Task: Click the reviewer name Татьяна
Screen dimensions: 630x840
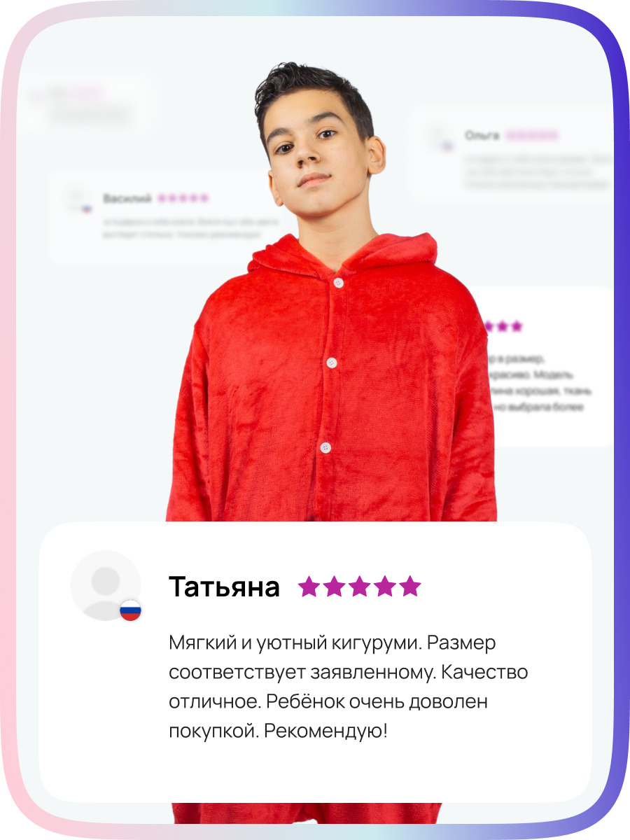Action: [x=224, y=587]
